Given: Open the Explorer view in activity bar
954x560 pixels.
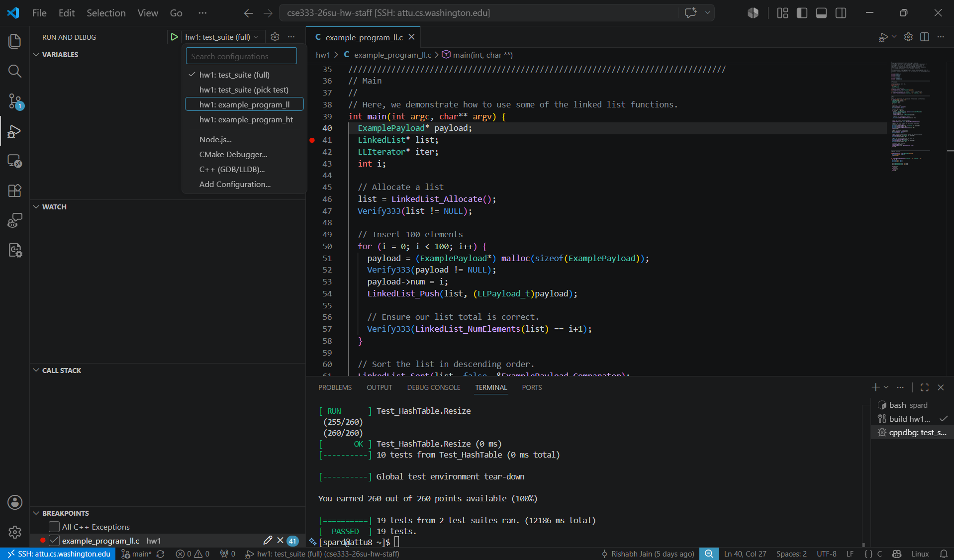Looking at the screenshot, I should (15, 41).
